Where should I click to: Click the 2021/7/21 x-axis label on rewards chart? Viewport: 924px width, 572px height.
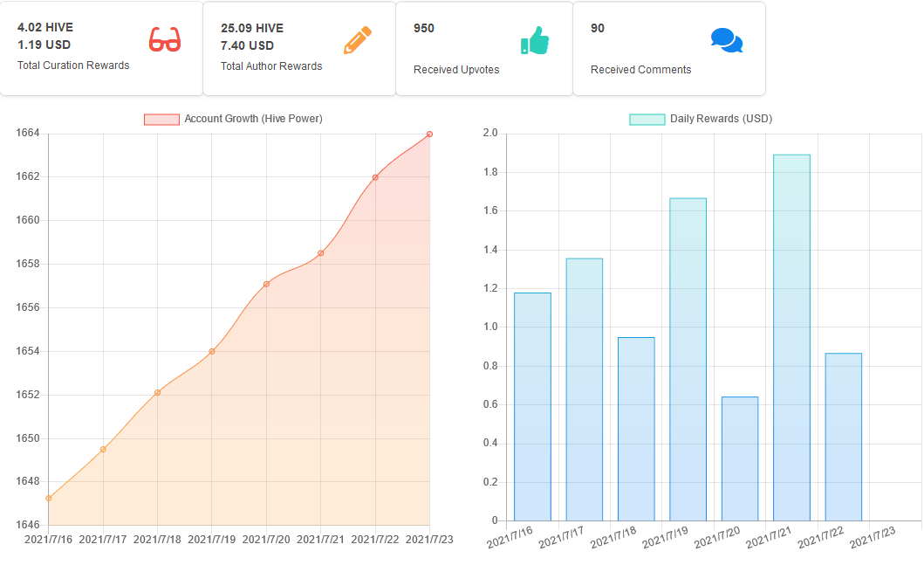(769, 537)
